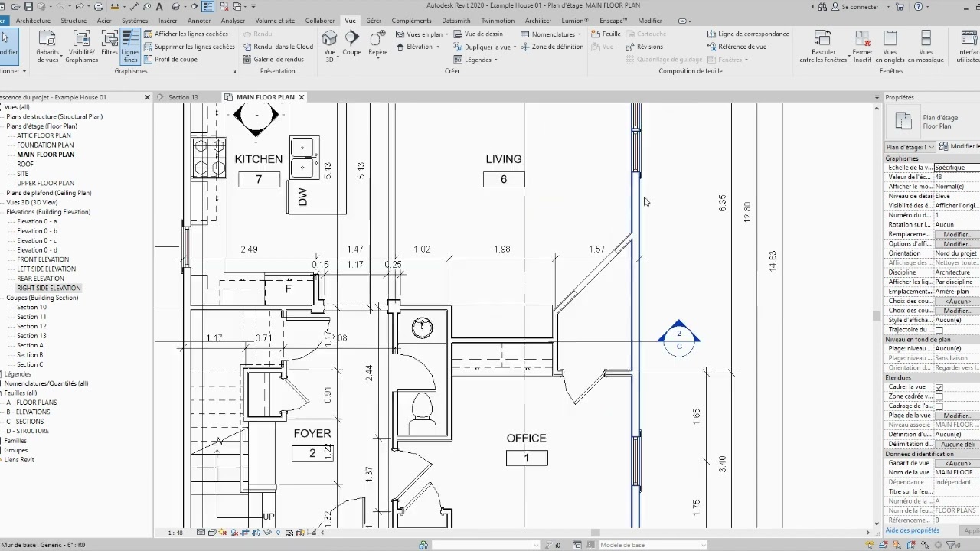Click the Save icon in quick access toolbar
The image size is (980, 551).
point(30,7)
